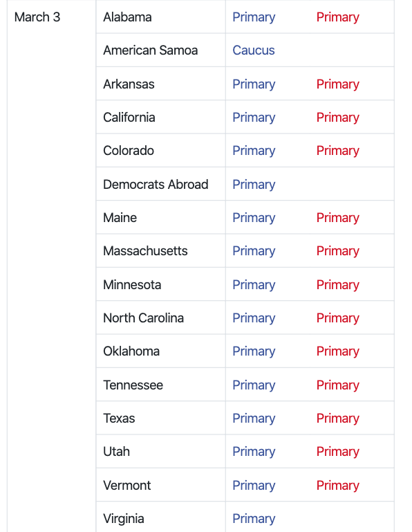Open Democrats Abroad Primary link

tap(254, 185)
